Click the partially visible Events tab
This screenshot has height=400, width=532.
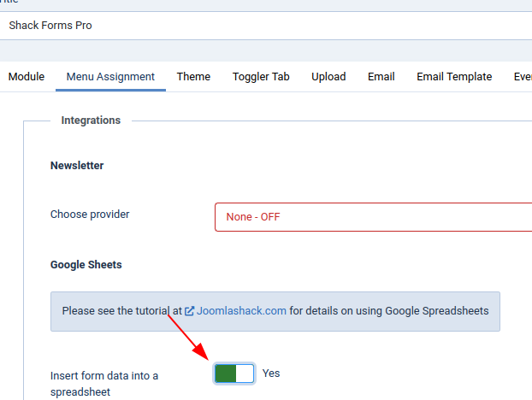[523, 77]
